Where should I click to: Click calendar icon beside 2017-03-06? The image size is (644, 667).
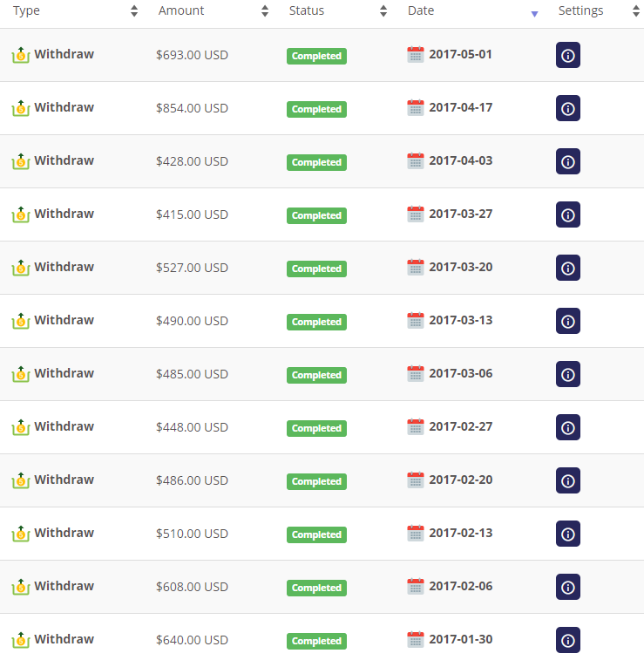pyautogui.click(x=416, y=373)
